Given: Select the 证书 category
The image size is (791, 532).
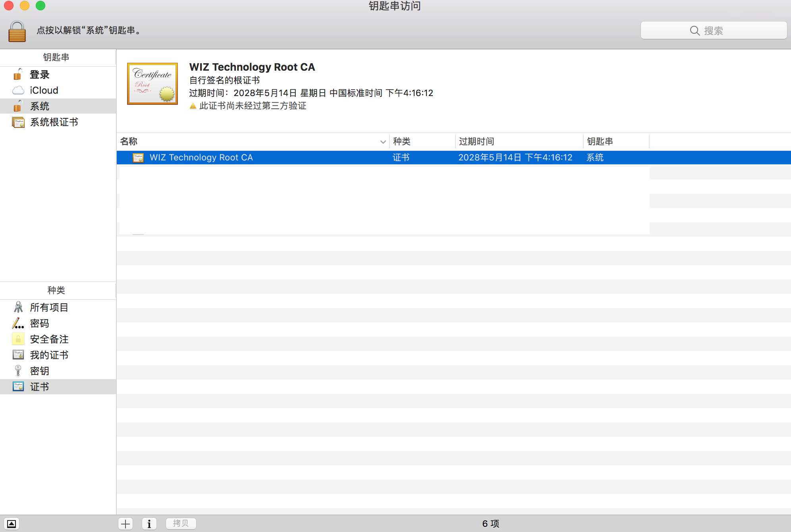Looking at the screenshot, I should coord(39,387).
